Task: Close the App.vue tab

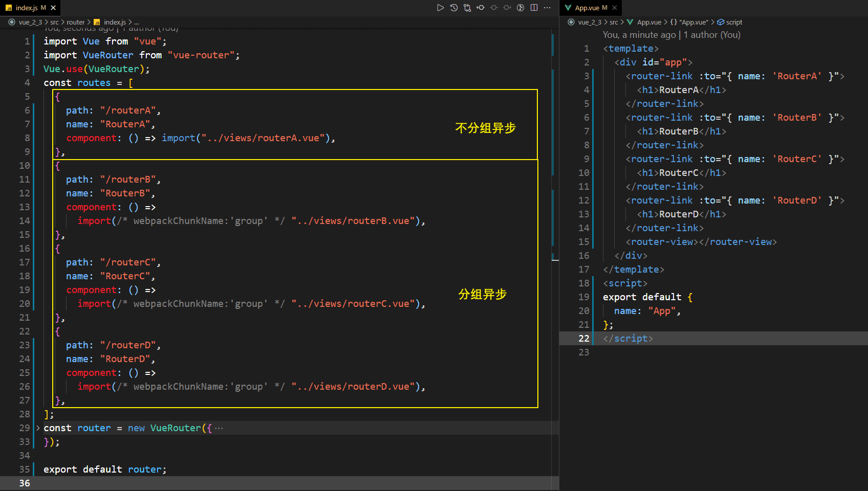Action: [x=615, y=8]
